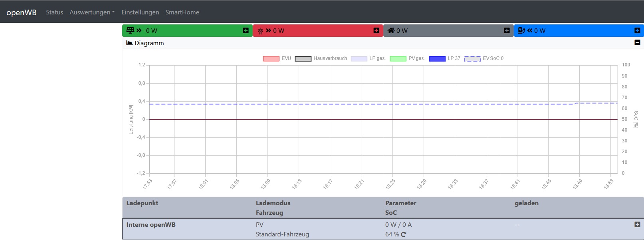Screen dimensions: 644x240
Task: Expand the green PV power panel
Action: pyautogui.click(x=246, y=30)
